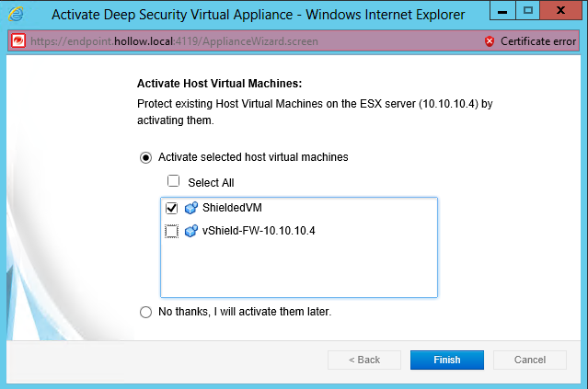Open the Certificate error text notice

pos(537,41)
